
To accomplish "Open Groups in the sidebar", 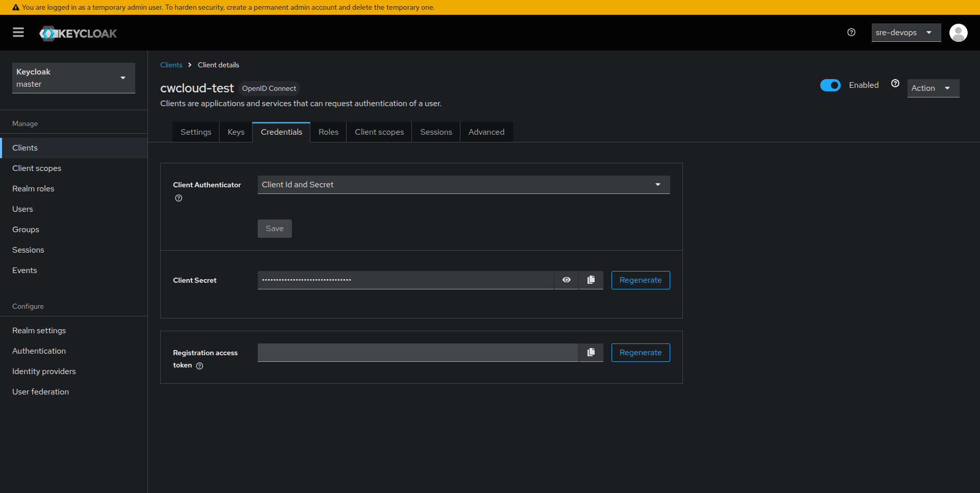I will [74, 230].
